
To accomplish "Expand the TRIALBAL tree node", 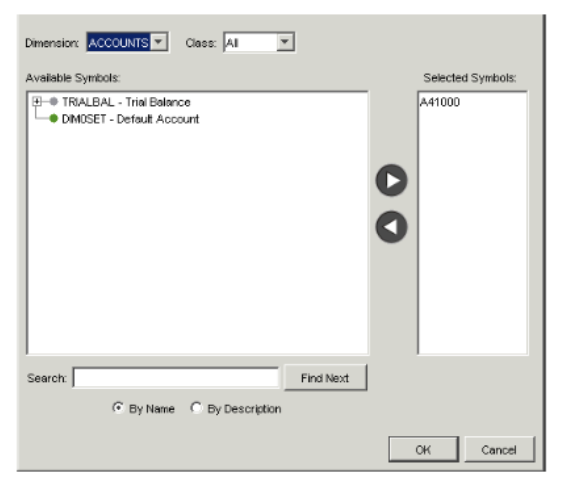I will [x=37, y=101].
